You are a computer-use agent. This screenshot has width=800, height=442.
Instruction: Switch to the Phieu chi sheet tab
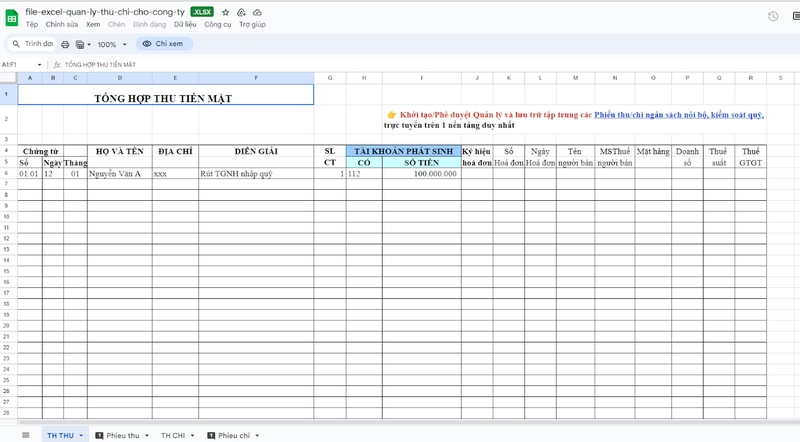coord(234,435)
